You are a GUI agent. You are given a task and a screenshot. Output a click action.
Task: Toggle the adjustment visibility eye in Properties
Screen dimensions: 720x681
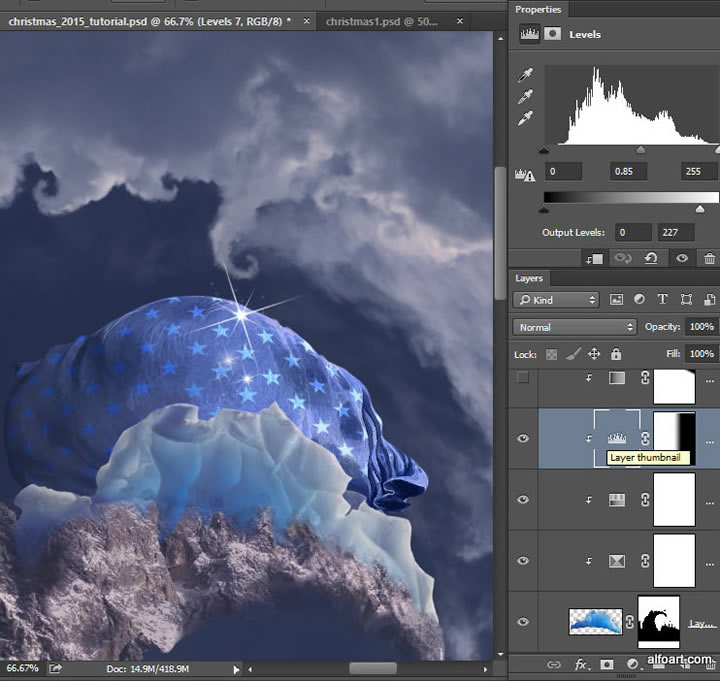pos(682,258)
